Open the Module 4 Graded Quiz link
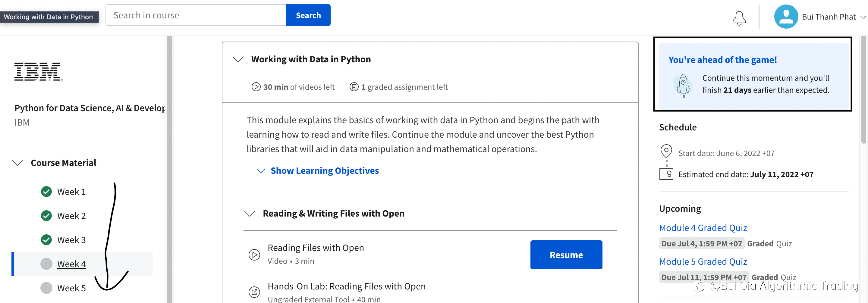The width and height of the screenshot is (868, 303). click(x=703, y=228)
